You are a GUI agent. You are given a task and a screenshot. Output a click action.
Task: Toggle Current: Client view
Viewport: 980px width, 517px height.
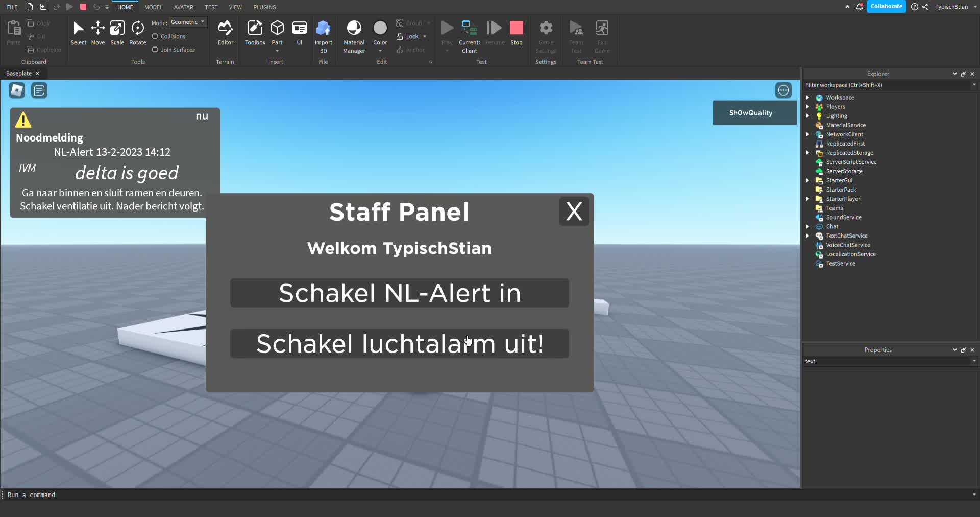pos(469,36)
